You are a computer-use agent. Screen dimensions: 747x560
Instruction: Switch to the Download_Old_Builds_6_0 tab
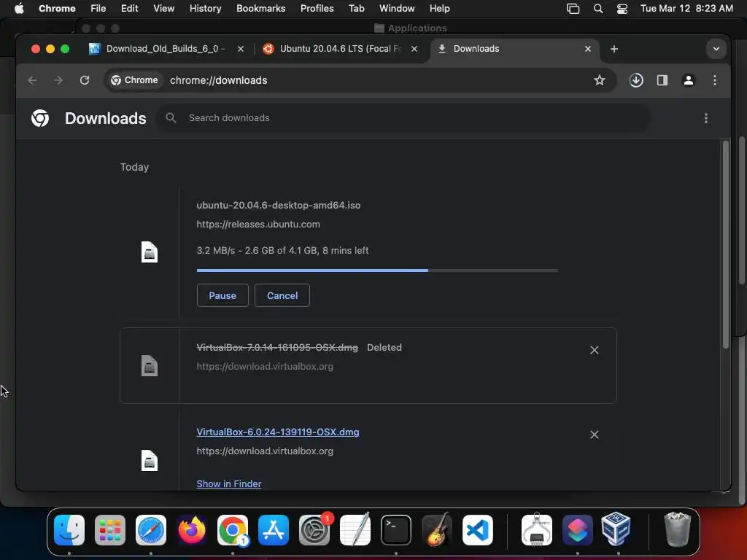[x=166, y=49]
